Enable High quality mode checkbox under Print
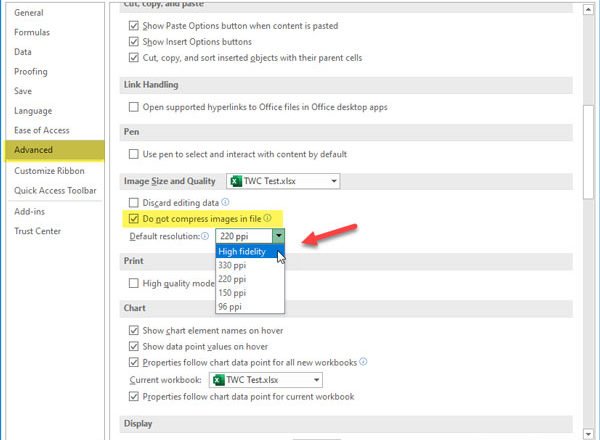The image size is (600, 440). (x=134, y=283)
